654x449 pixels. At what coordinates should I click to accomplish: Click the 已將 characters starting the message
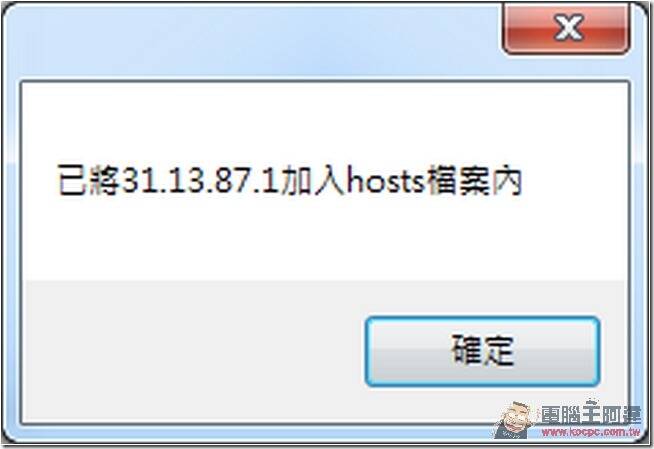[x=89, y=182]
